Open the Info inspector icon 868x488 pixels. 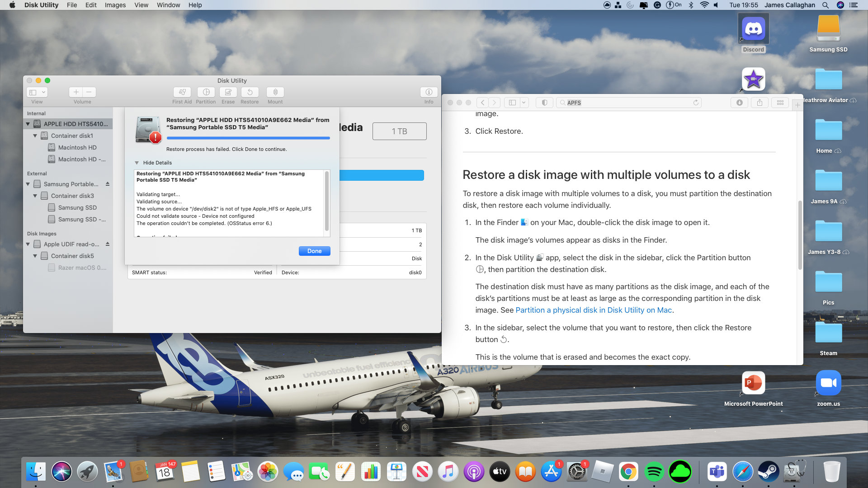click(429, 92)
